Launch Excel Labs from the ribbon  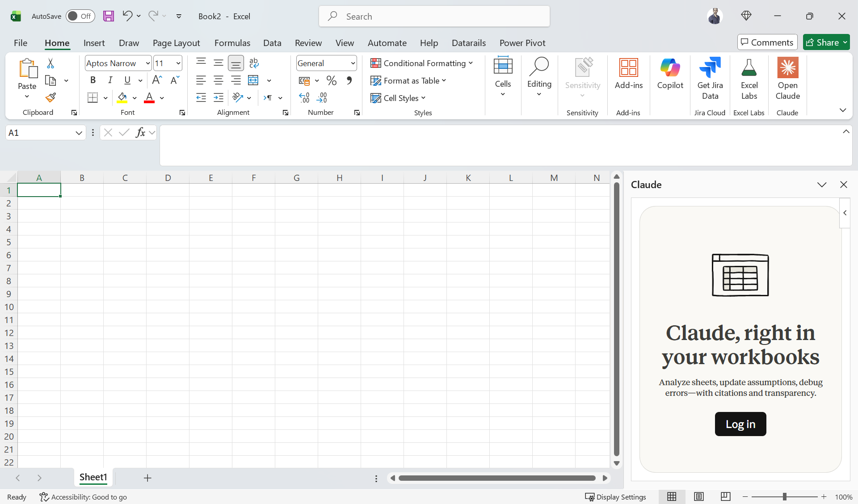[x=749, y=79]
